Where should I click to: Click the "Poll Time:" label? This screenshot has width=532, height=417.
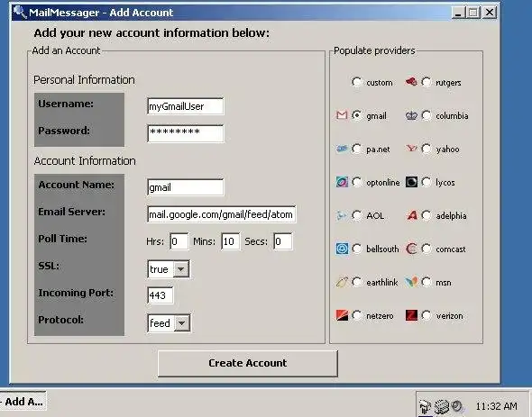click(x=62, y=239)
